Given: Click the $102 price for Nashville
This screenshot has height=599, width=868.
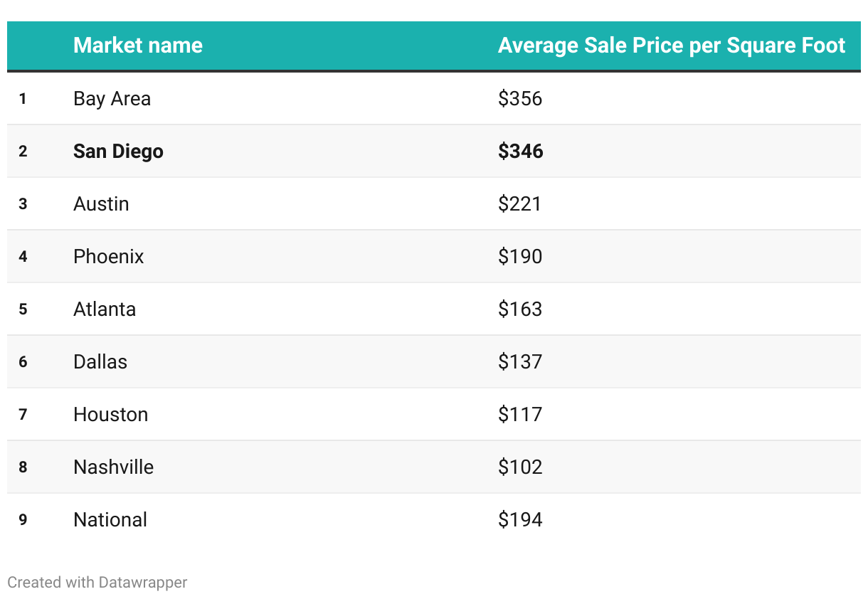Looking at the screenshot, I should click(x=520, y=467).
